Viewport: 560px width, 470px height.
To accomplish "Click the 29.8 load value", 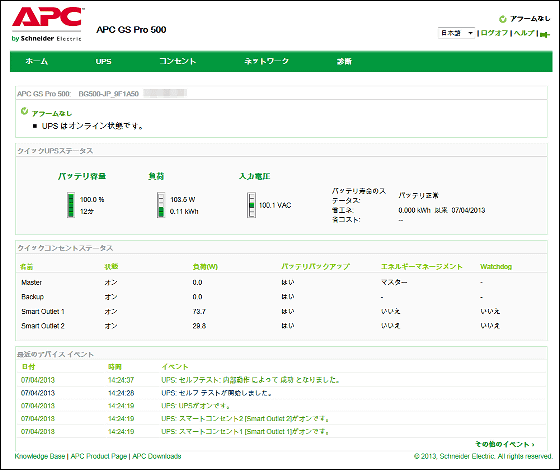I will (199, 326).
